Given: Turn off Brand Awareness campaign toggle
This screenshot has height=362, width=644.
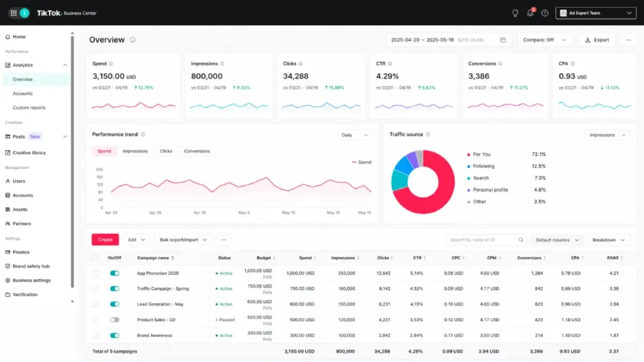Looking at the screenshot, I should point(114,336).
